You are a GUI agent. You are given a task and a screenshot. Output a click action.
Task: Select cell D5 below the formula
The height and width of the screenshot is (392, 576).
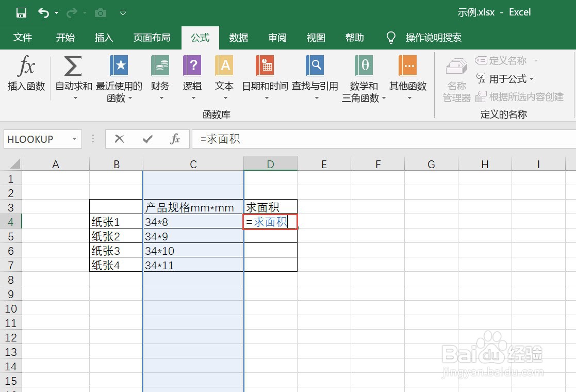[x=270, y=236]
